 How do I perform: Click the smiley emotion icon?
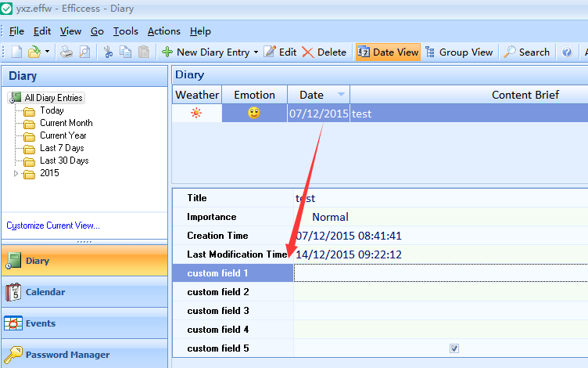tap(254, 114)
